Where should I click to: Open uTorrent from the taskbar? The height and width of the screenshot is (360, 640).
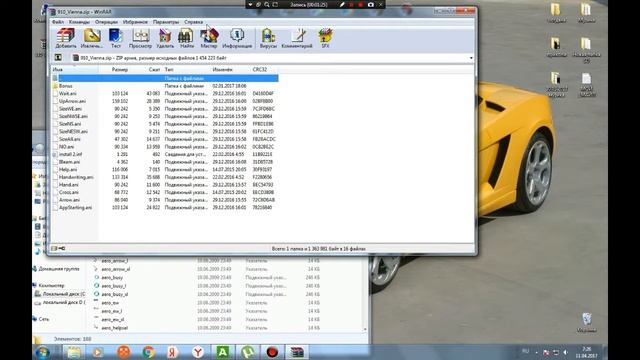(x=248, y=352)
